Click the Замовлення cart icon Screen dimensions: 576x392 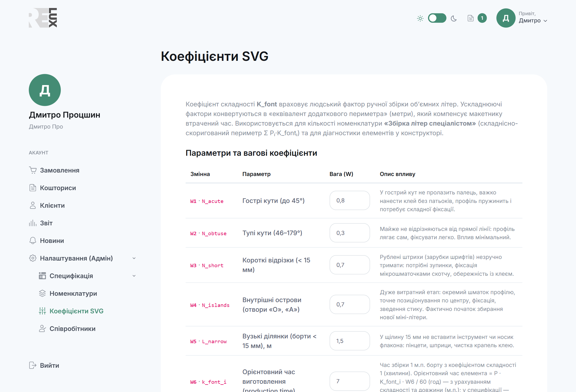33,170
